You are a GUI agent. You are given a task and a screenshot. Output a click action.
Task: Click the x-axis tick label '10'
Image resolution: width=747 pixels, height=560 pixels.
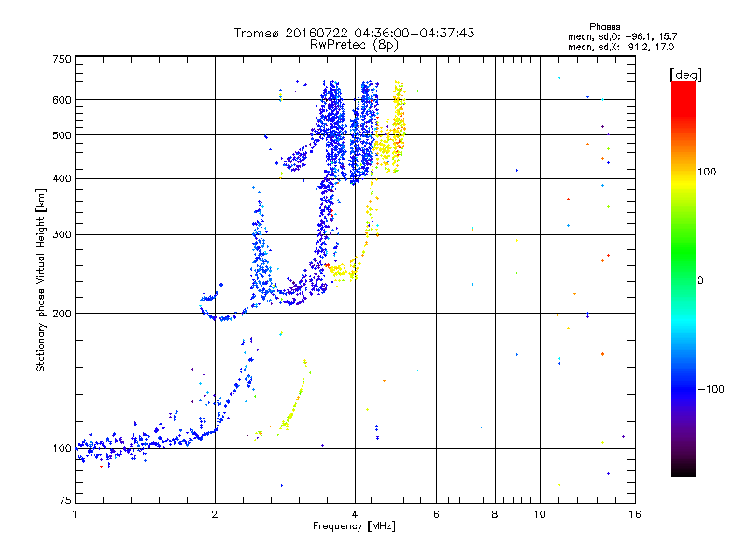click(540, 514)
